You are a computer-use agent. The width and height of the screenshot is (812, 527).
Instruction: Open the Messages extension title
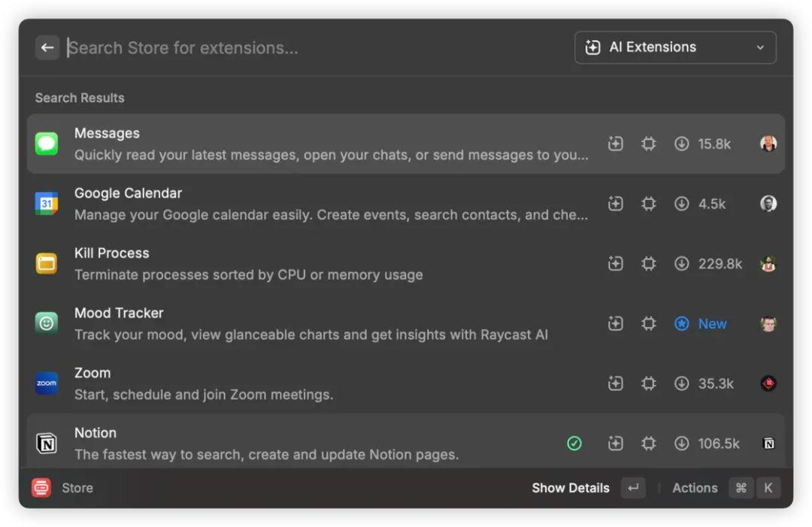(107, 133)
